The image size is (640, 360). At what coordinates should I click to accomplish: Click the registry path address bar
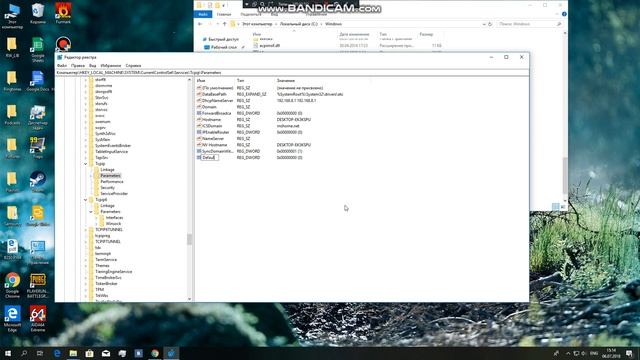[292, 73]
